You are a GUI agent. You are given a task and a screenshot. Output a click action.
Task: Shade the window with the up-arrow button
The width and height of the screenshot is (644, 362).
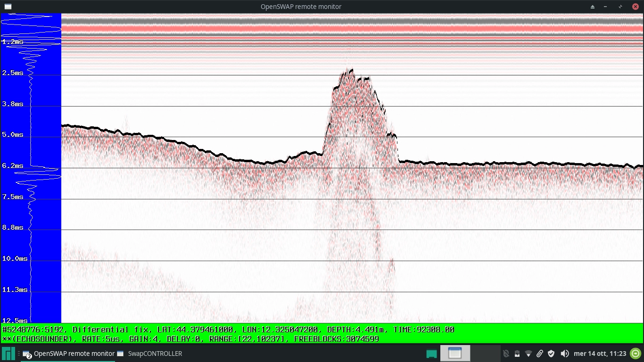[593, 7]
